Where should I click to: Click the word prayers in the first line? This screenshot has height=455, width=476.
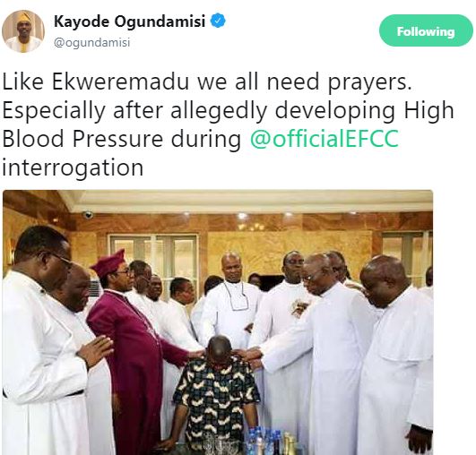[369, 82]
